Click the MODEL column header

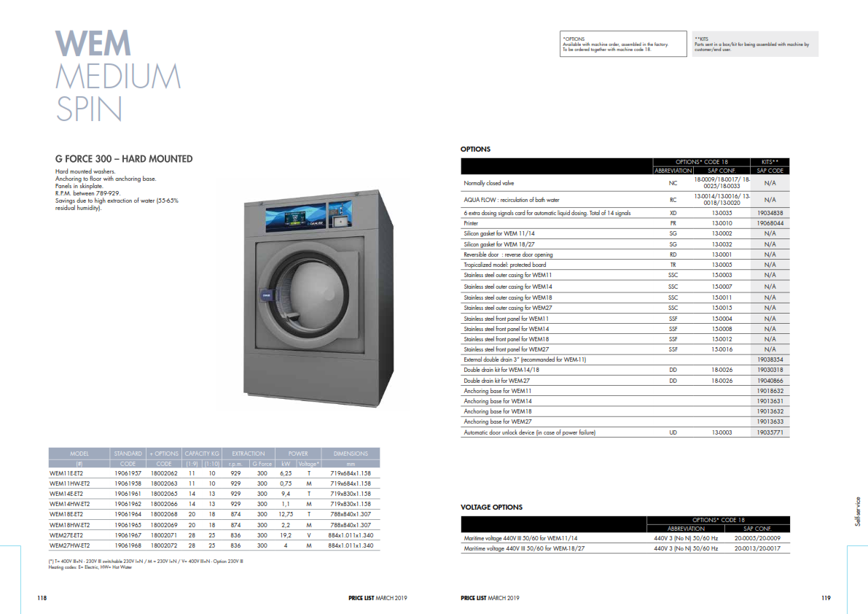pyautogui.click(x=79, y=454)
